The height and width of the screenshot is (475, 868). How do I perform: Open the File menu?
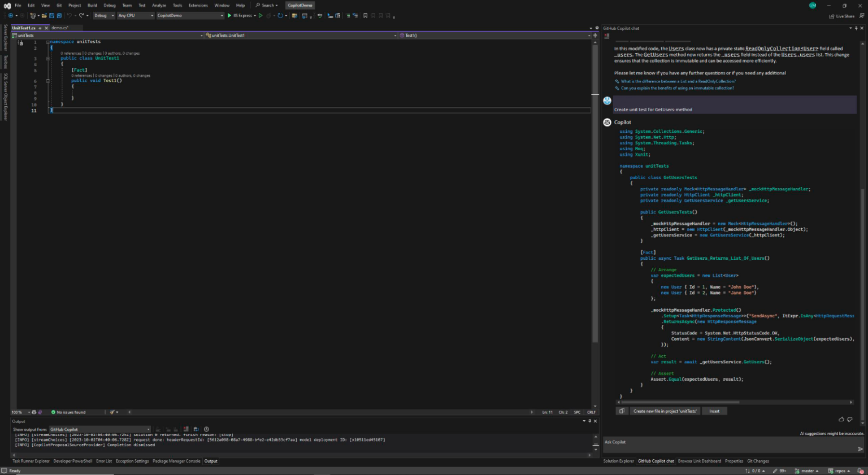coord(18,5)
